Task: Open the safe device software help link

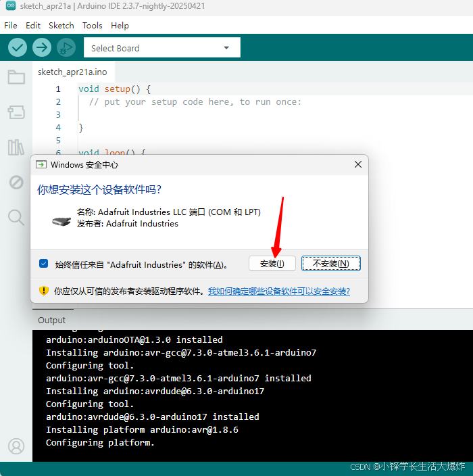Action: [279, 291]
